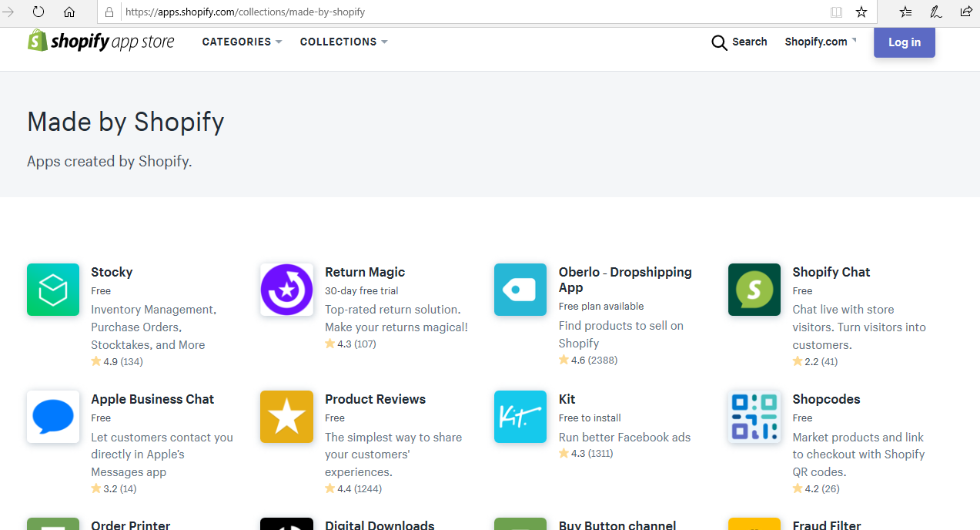The width and height of the screenshot is (980, 530).
Task: Open the Shopcodes QR icon
Action: (x=754, y=417)
